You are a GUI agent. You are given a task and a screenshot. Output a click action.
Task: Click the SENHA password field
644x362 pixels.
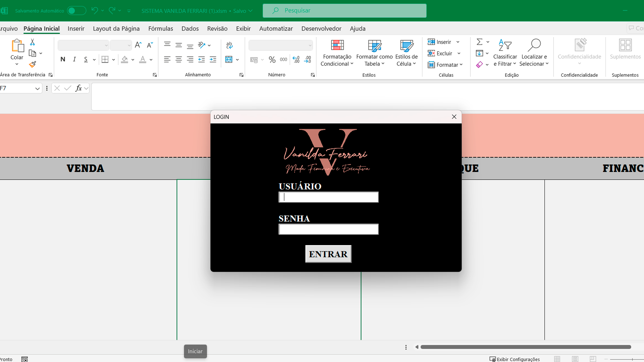(328, 229)
